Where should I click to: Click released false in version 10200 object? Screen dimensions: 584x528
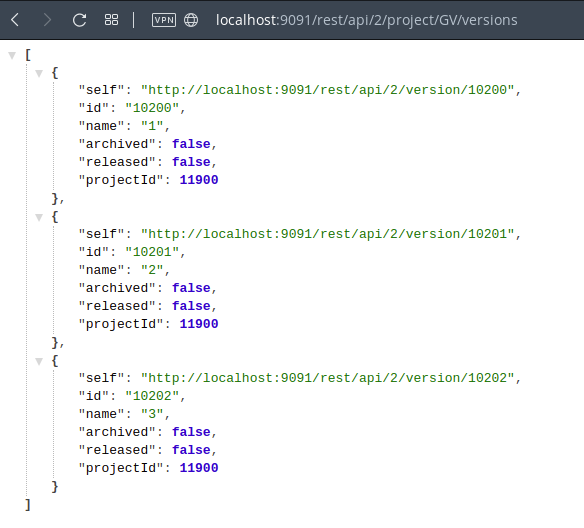pos(191,162)
